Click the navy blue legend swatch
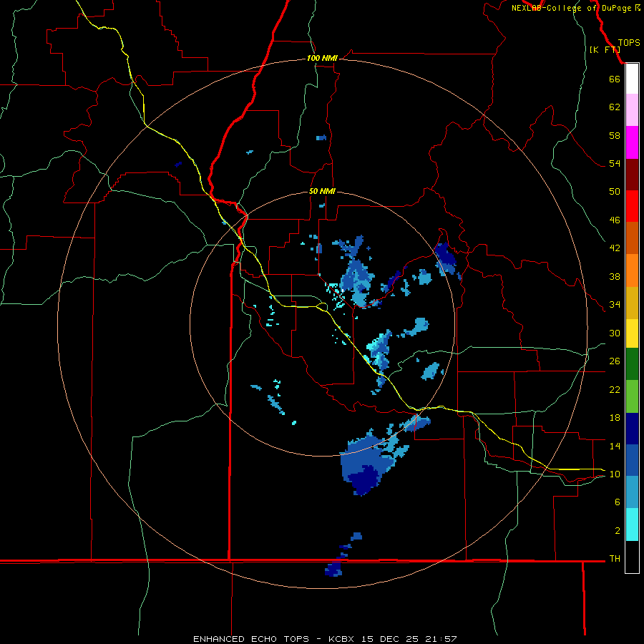 632,429
